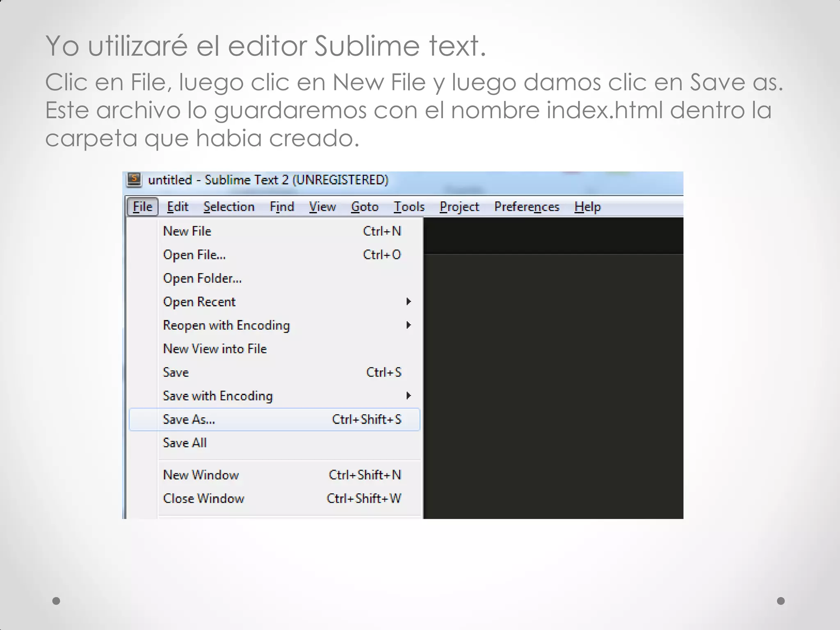
Task: Click the Sublime Text app icon in title bar
Action: pyautogui.click(x=134, y=180)
